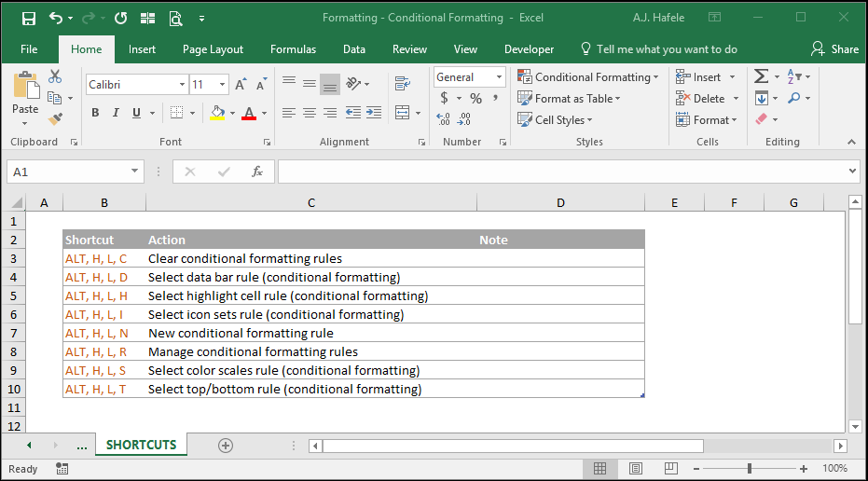Switch to the Data tab
This screenshot has height=481, width=868.
tap(353, 49)
